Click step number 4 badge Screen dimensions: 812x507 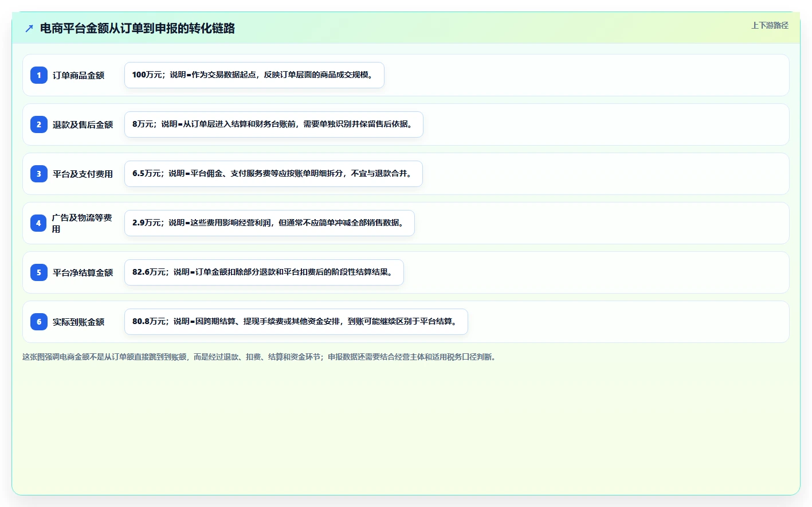coord(39,223)
